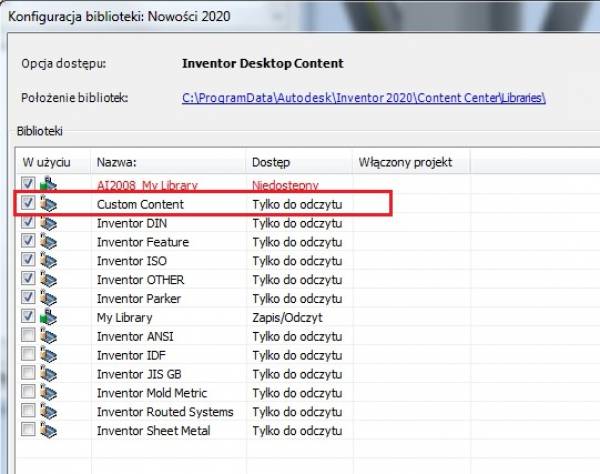
Task: Select the 'Inventor Sheet Metal' library name
Action: coord(153,430)
